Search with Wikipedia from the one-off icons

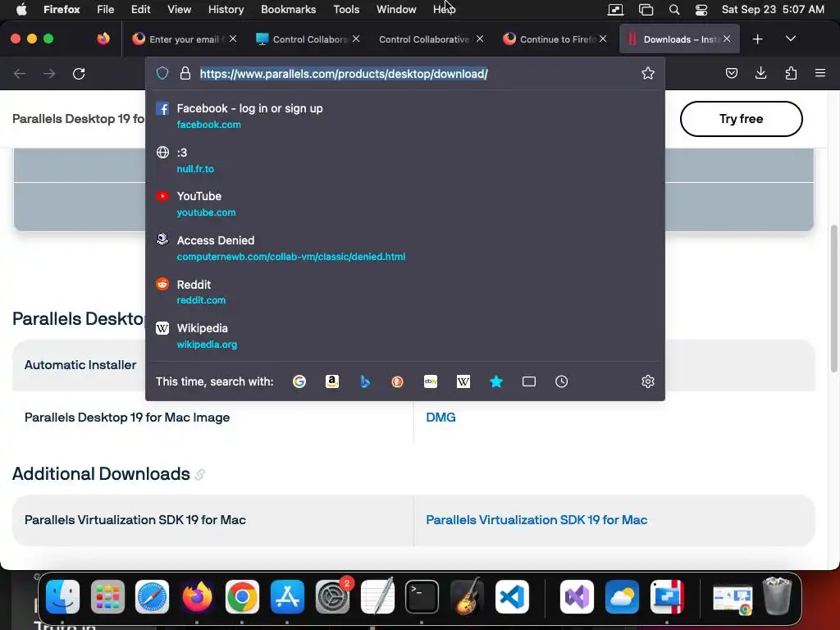tap(463, 381)
